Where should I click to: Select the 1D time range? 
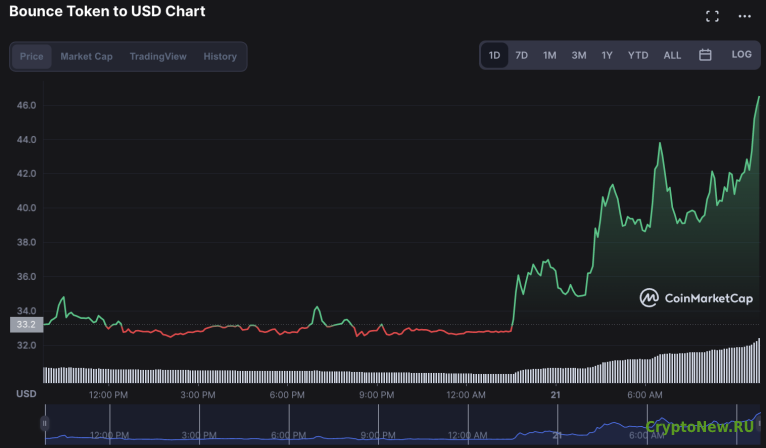494,55
